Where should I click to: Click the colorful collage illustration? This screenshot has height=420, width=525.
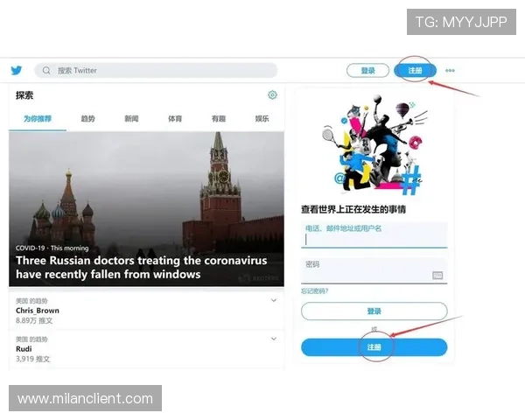pyautogui.click(x=374, y=145)
